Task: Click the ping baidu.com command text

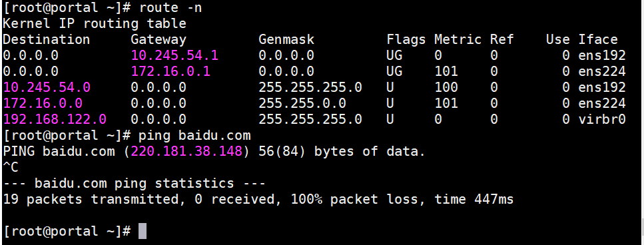Action: 194,135
